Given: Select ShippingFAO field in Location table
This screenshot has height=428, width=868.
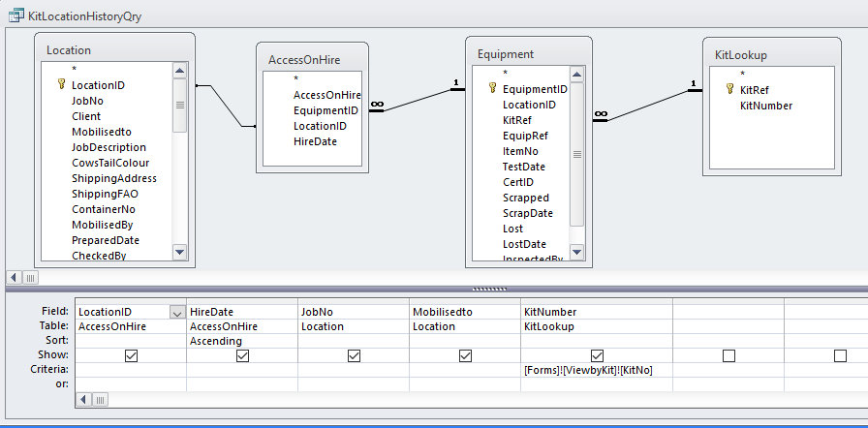Looking at the screenshot, I should (x=106, y=194).
